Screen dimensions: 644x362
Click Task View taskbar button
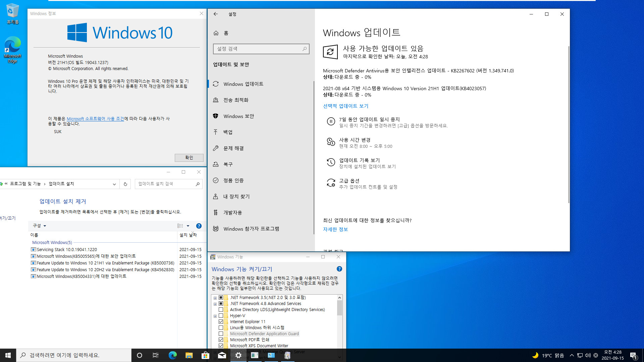[156, 355]
